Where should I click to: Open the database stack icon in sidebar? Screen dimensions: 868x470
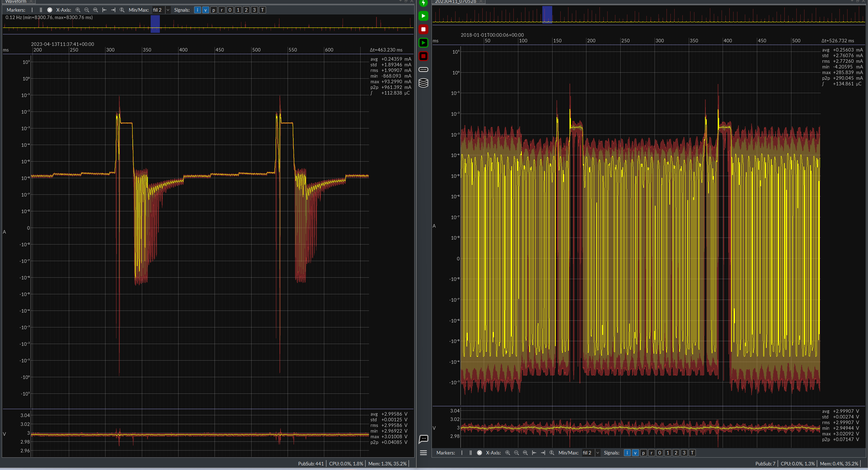[x=423, y=83]
